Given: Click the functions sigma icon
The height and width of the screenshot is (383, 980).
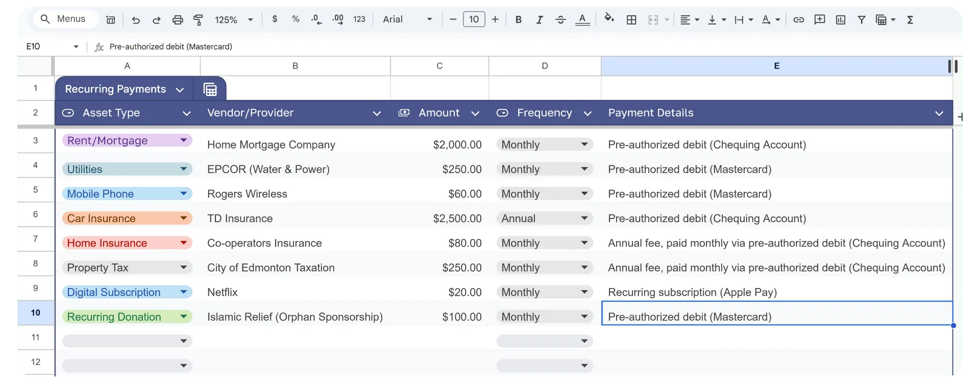Looking at the screenshot, I should click(910, 19).
